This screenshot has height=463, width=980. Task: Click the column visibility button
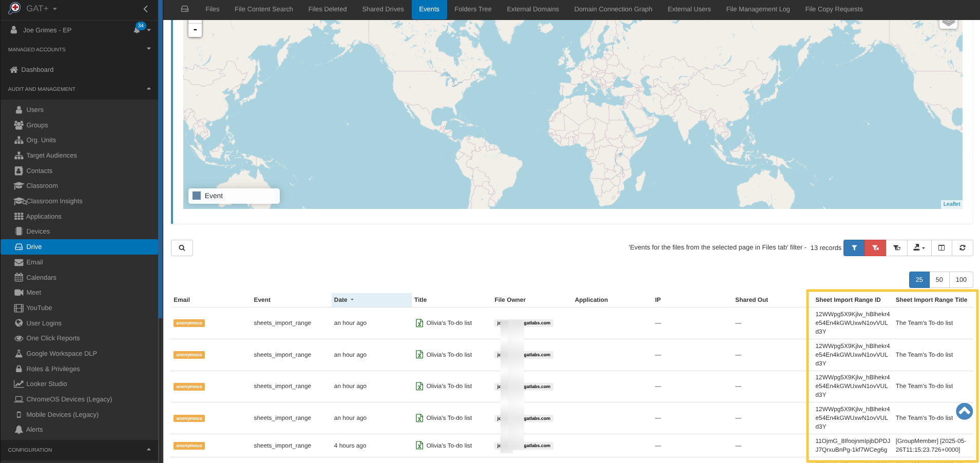click(941, 248)
